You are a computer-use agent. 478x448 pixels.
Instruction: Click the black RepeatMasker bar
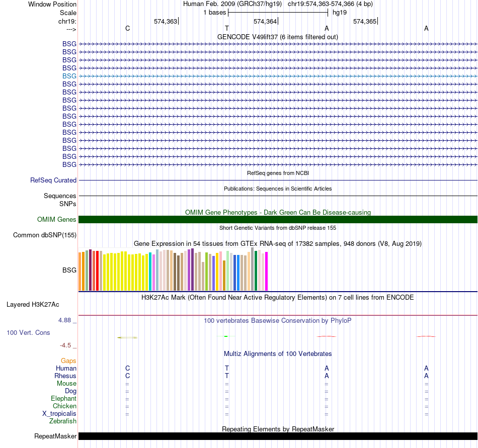pos(278,436)
